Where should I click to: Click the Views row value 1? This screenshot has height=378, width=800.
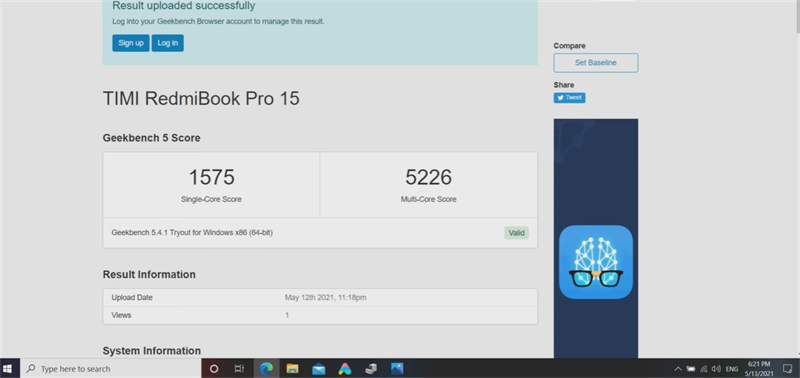point(287,315)
